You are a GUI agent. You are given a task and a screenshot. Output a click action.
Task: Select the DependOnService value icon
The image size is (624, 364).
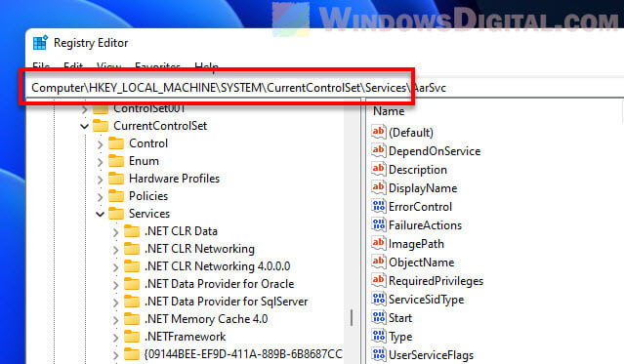pyautogui.click(x=379, y=150)
